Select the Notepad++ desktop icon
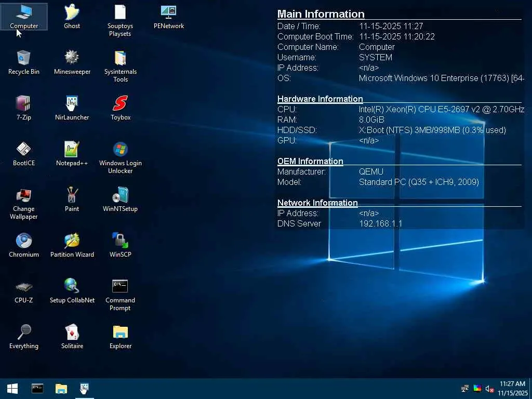532x399 pixels. (x=72, y=154)
